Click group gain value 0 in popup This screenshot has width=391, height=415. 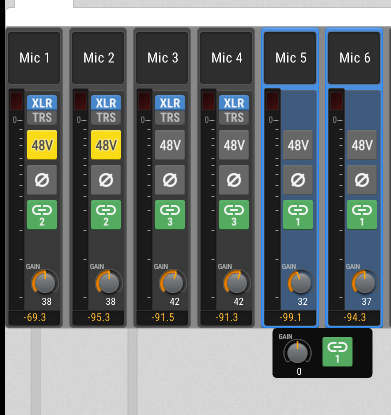[x=299, y=372]
